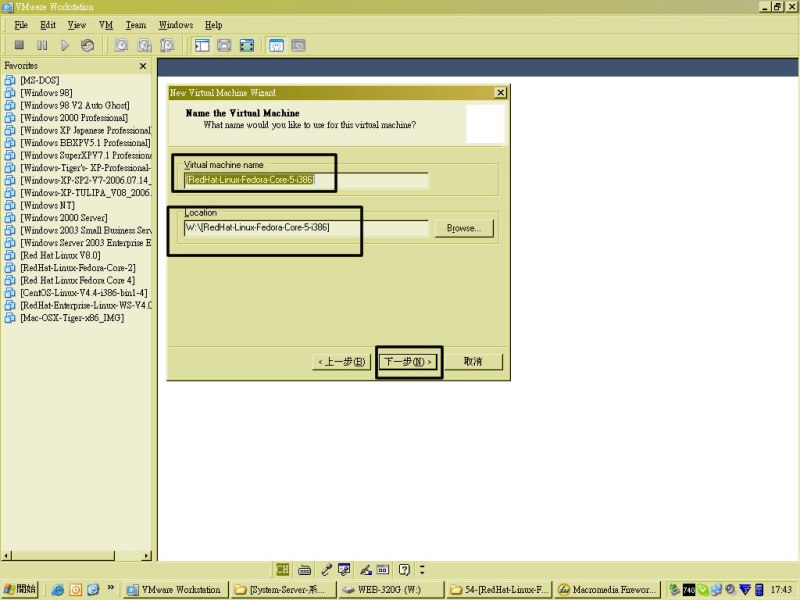Click the Summary view toolbar icon
This screenshot has height=600, width=800.
tap(276, 45)
